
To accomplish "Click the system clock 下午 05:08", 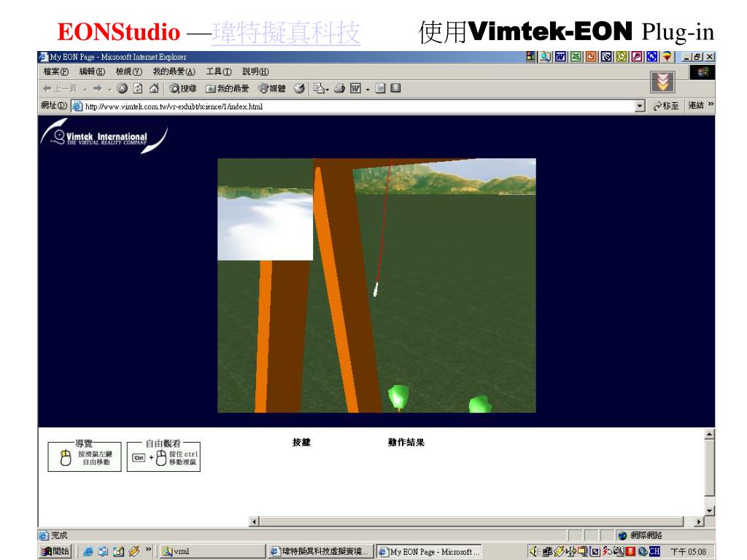I will pyautogui.click(x=689, y=551).
